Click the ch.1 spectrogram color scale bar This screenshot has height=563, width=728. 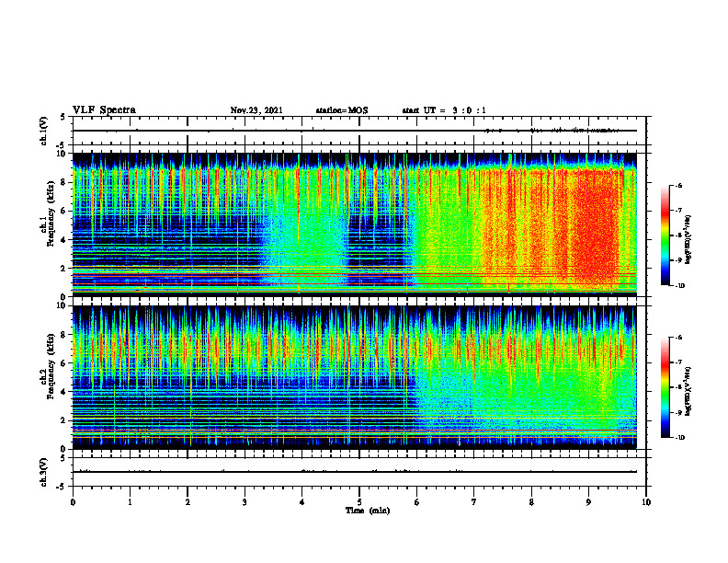pos(665,236)
